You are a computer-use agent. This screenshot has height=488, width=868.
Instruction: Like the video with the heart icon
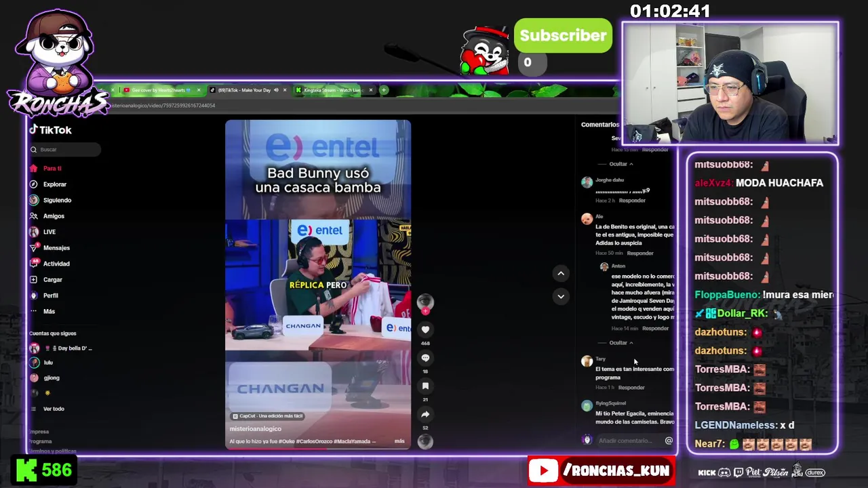pos(425,329)
